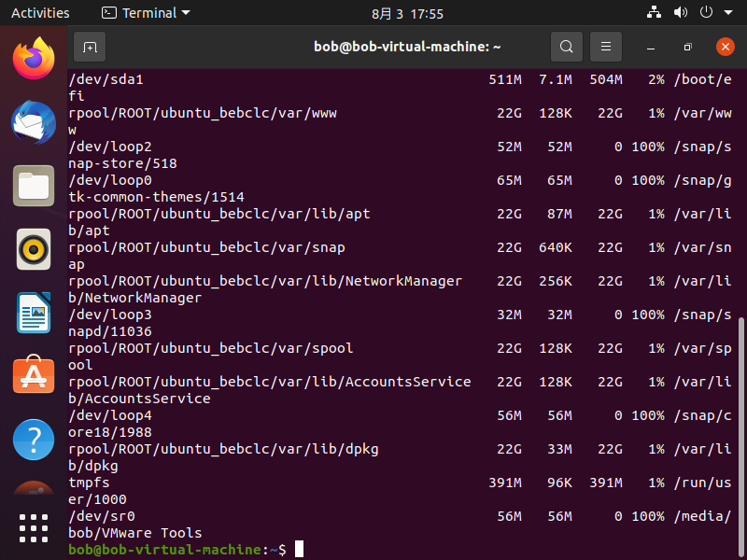Open the terminal search bar

(566, 46)
